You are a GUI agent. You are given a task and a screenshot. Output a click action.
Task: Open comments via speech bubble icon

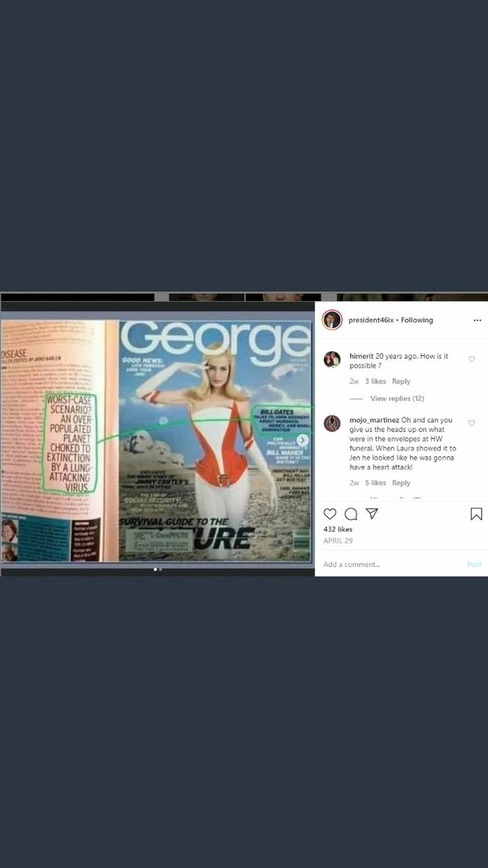(351, 514)
